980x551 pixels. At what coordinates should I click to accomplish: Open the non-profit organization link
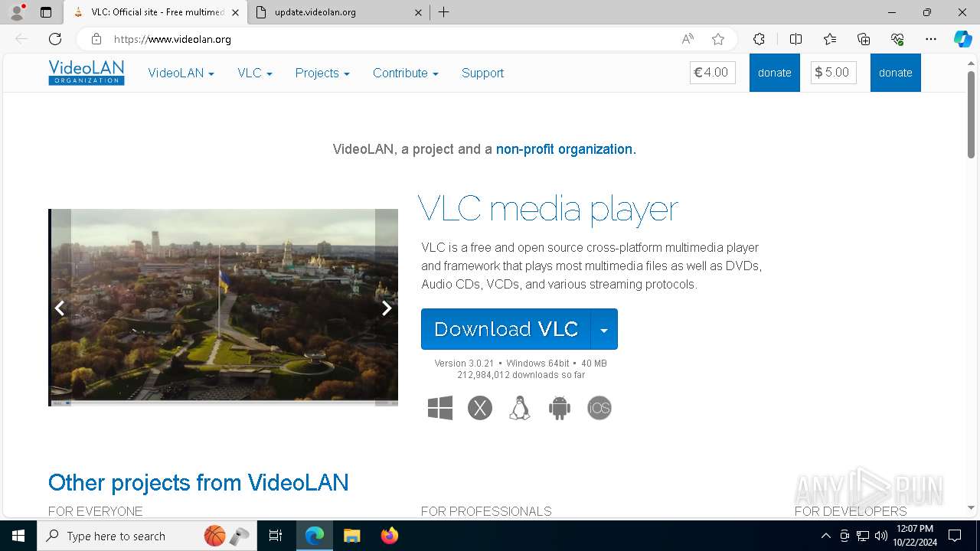tap(566, 149)
